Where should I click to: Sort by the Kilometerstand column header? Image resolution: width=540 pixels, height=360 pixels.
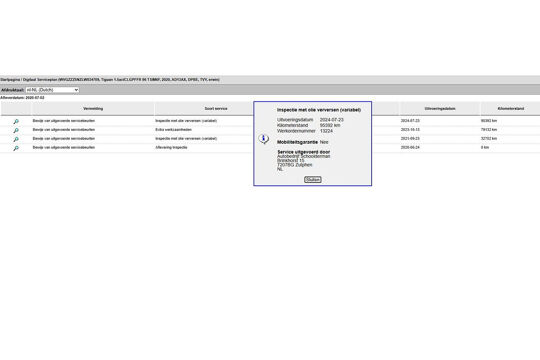511,109
